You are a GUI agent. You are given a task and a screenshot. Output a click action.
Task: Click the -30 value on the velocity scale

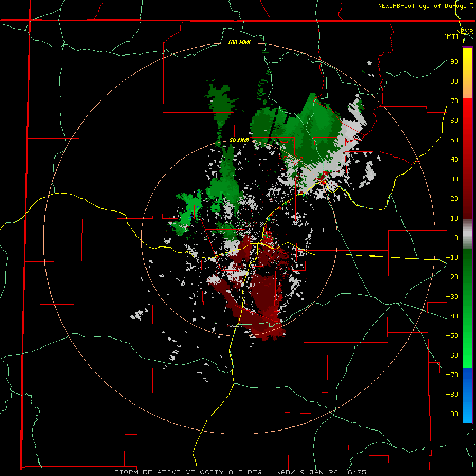coord(452,297)
